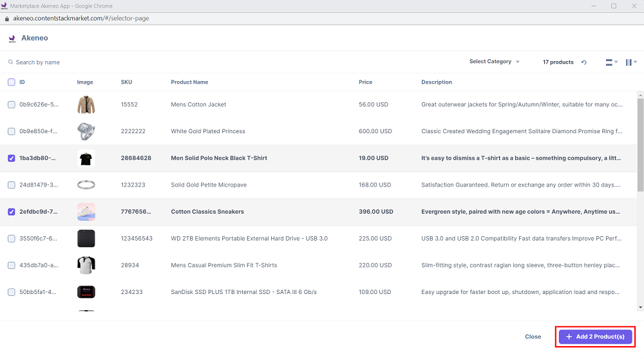This screenshot has height=359, width=644.
Task: Click product name Mens Cotton Jacket
Action: coord(198,105)
